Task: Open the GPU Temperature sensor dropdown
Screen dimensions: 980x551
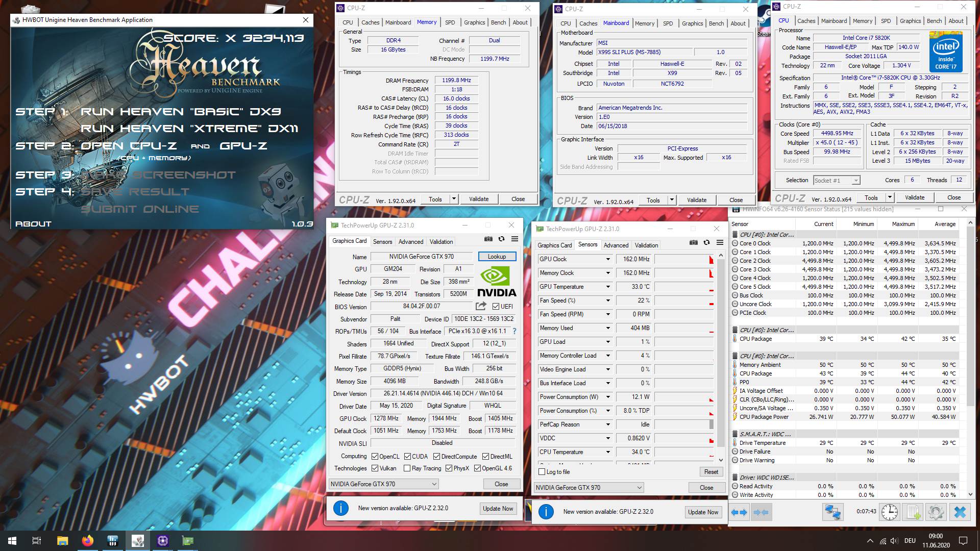Action: [608, 287]
